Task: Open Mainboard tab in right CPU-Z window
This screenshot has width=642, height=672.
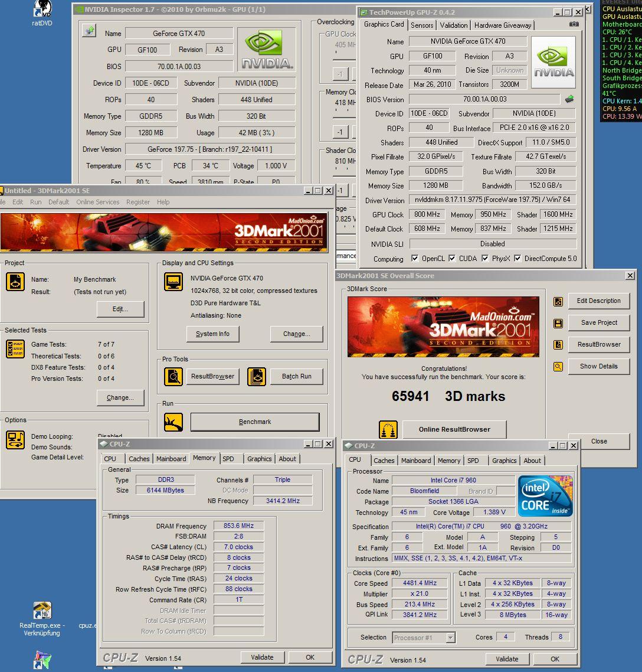Action: [416, 460]
